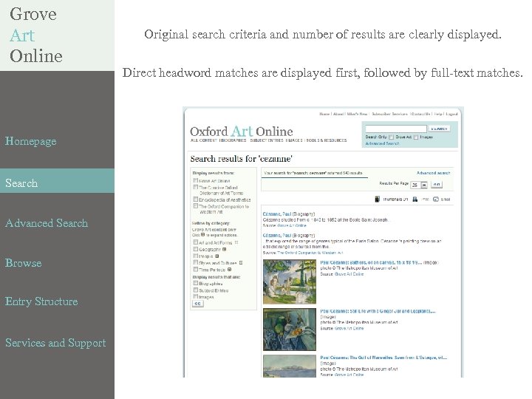This screenshot has height=399, width=532.
Task: Check the Time Periods category box
Action: coord(195,270)
